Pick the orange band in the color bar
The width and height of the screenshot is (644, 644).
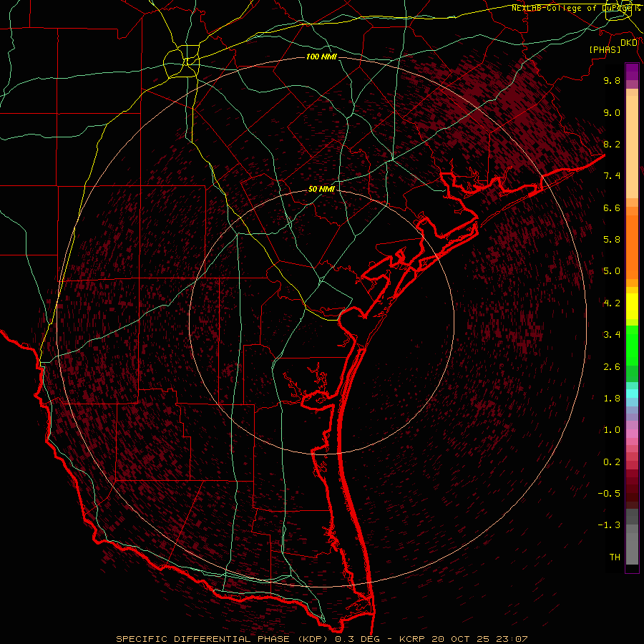[632, 246]
